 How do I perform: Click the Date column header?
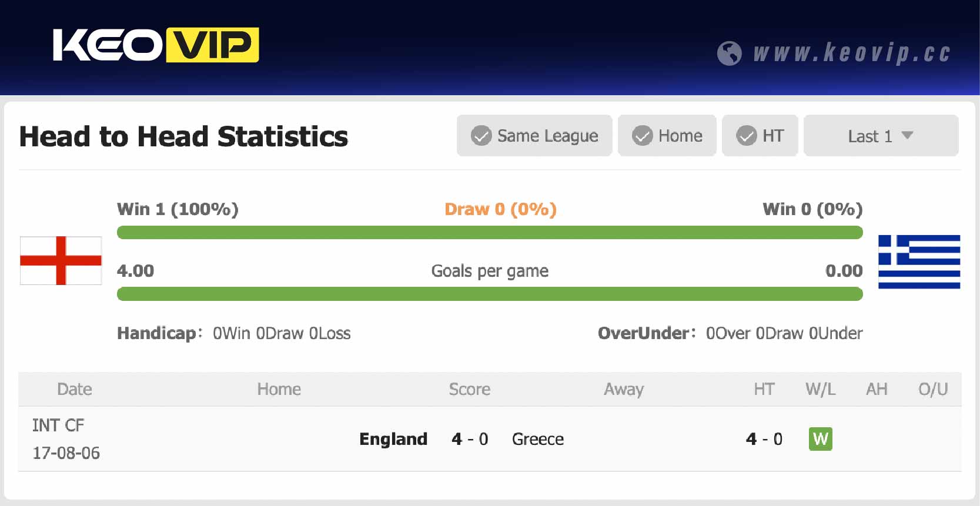pos(75,389)
